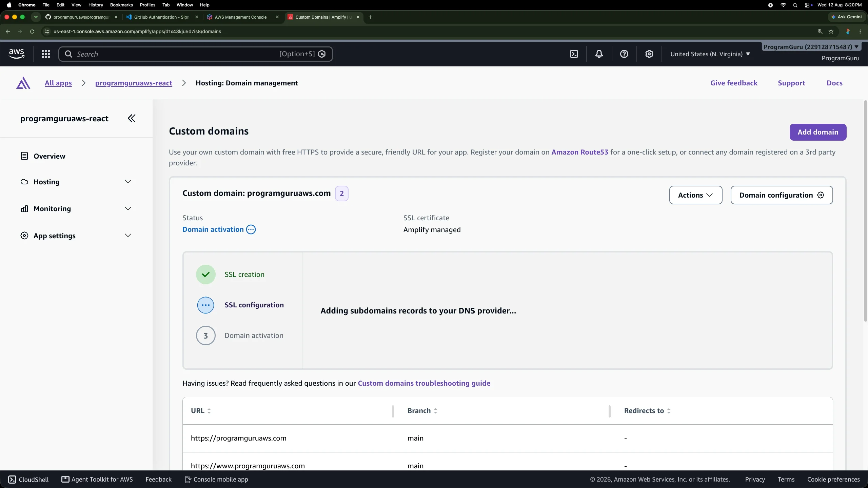Click Give feedback link
This screenshot has width=868, height=488.
734,83
